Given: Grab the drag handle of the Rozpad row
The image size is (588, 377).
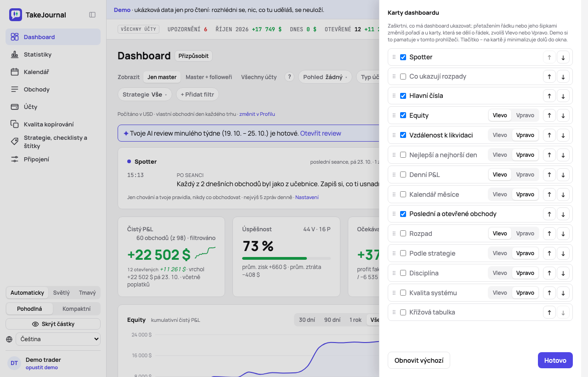Looking at the screenshot, I should click(394, 234).
